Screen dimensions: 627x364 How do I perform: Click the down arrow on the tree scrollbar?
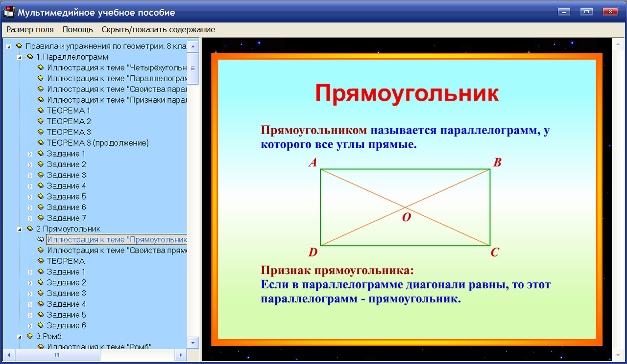click(193, 343)
